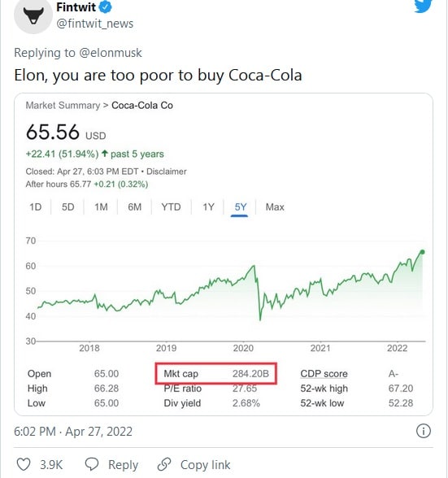Click the CDP score label

pyautogui.click(x=324, y=373)
